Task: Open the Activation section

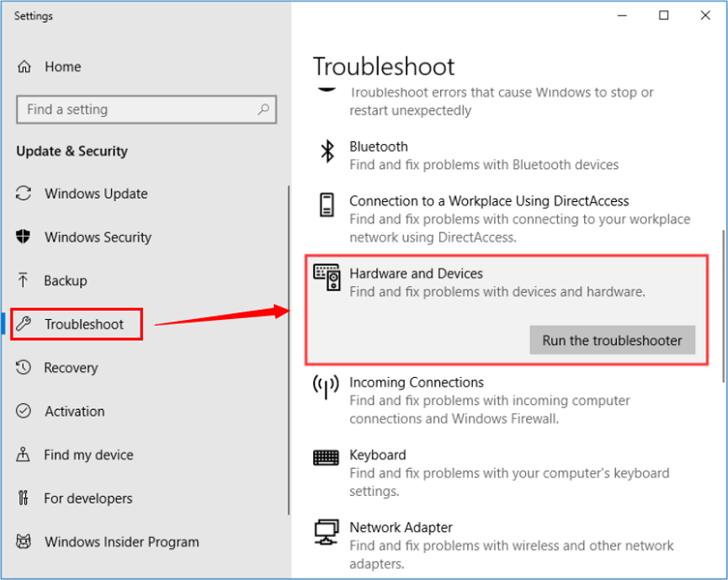Action: pyautogui.click(x=75, y=412)
